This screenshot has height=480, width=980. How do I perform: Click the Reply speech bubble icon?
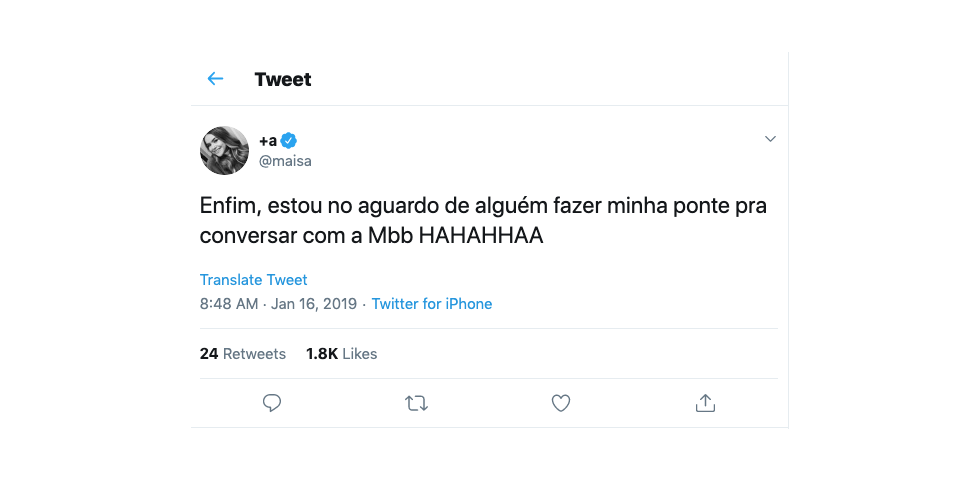pyautogui.click(x=272, y=403)
